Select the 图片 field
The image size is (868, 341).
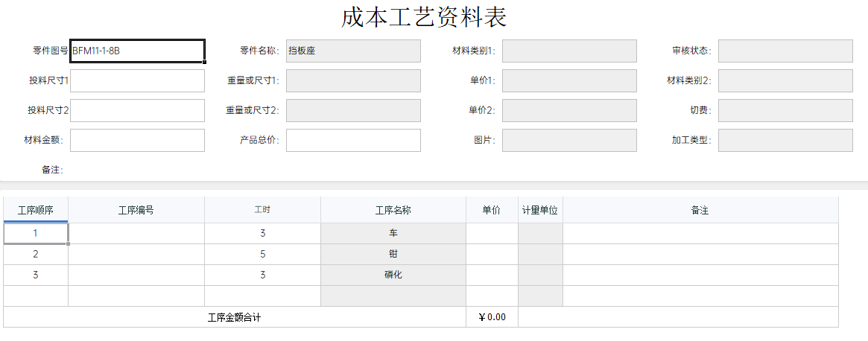tap(569, 140)
